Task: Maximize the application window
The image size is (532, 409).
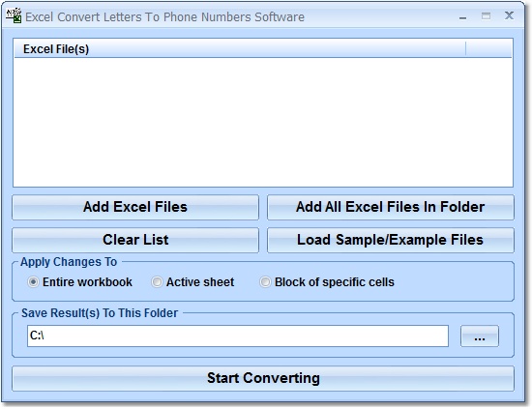Action: point(486,15)
